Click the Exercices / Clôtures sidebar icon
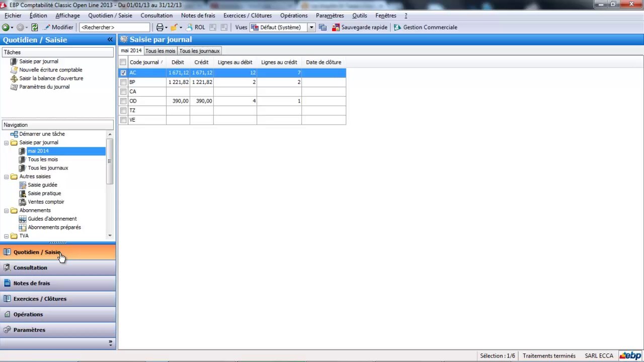The image size is (644, 362). tap(7, 299)
